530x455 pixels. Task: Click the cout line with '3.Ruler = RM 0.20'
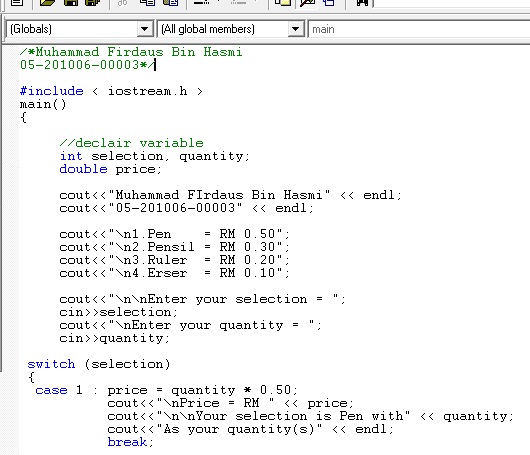click(175, 260)
